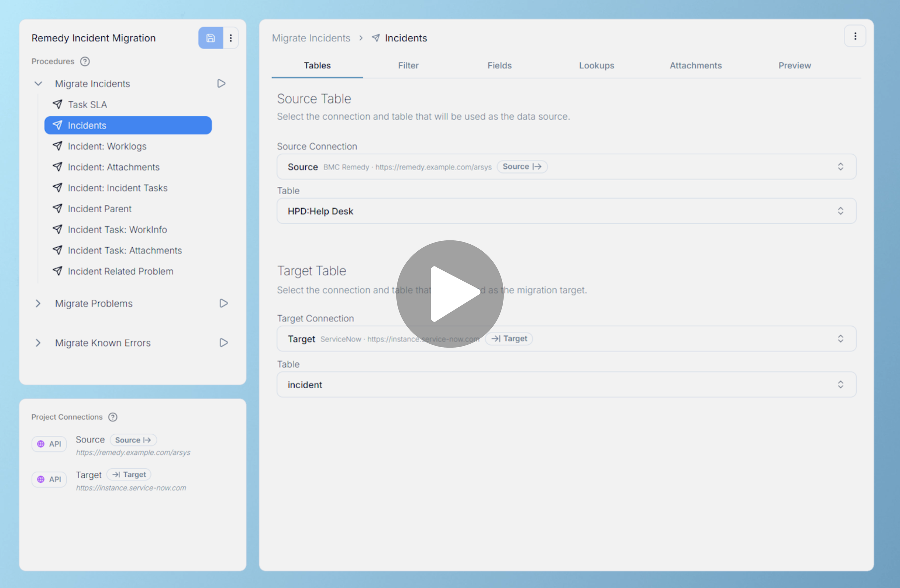Image resolution: width=900 pixels, height=588 pixels.
Task: Expand the Migrate Known Errors group
Action: click(38, 343)
